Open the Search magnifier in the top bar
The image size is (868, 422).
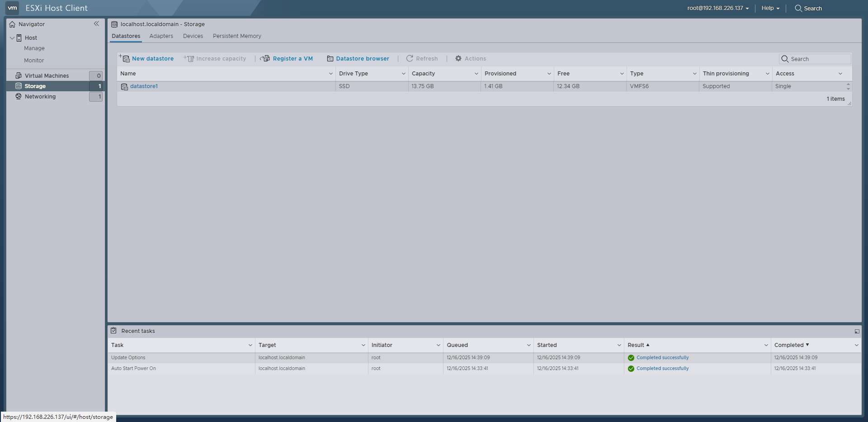tap(808, 8)
